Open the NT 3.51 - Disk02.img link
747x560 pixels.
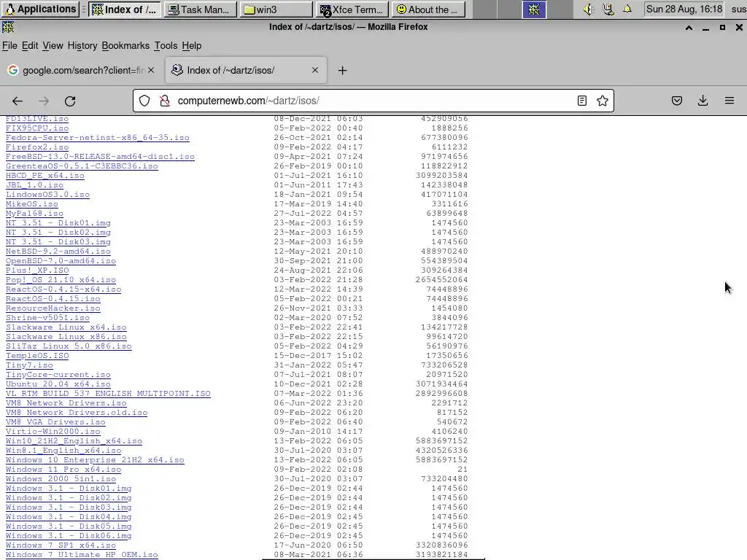tap(58, 233)
